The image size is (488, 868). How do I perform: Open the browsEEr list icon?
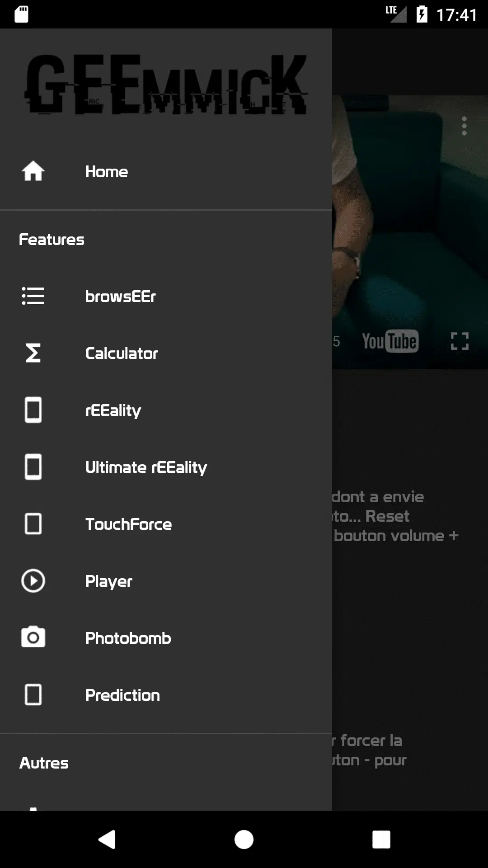33,296
